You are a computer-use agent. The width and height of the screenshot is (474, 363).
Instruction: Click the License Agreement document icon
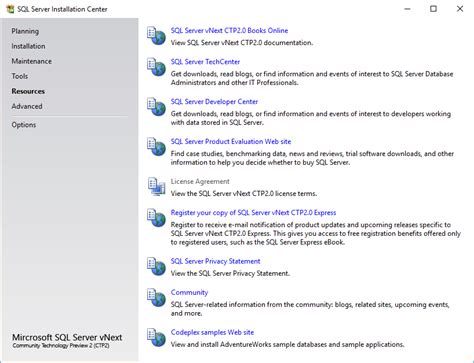click(x=156, y=187)
